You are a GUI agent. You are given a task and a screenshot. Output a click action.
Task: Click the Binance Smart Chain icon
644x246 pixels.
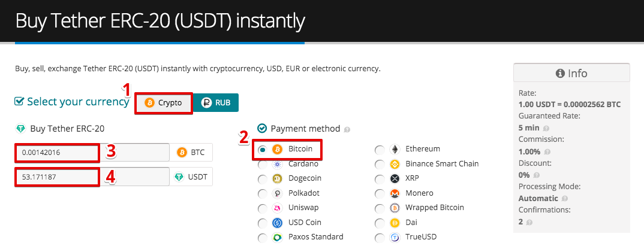click(x=395, y=165)
